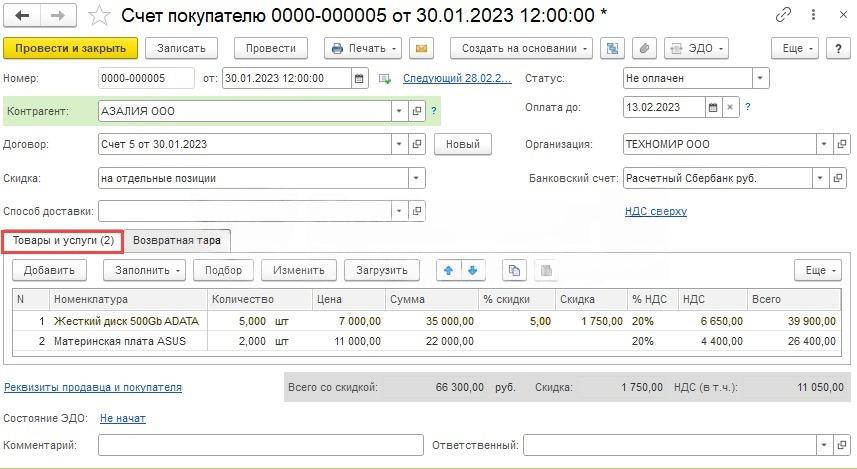Clear the 'Оплата до' date field
Viewport: 857px width, 469px height.
730,107
